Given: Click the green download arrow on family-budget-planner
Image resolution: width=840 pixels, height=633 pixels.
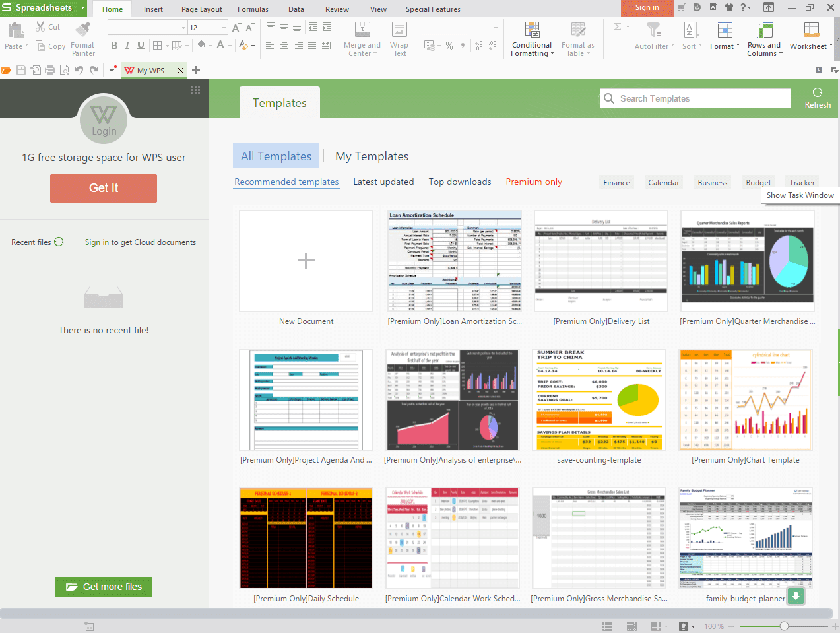Looking at the screenshot, I should [796, 597].
